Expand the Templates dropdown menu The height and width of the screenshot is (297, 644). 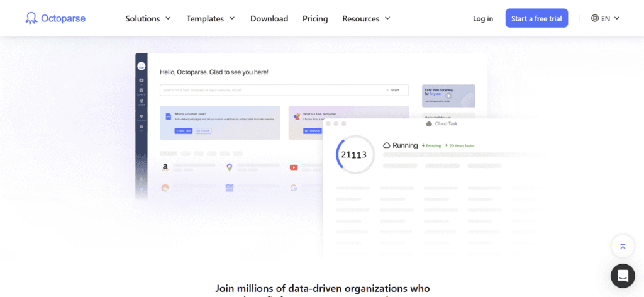point(211,18)
